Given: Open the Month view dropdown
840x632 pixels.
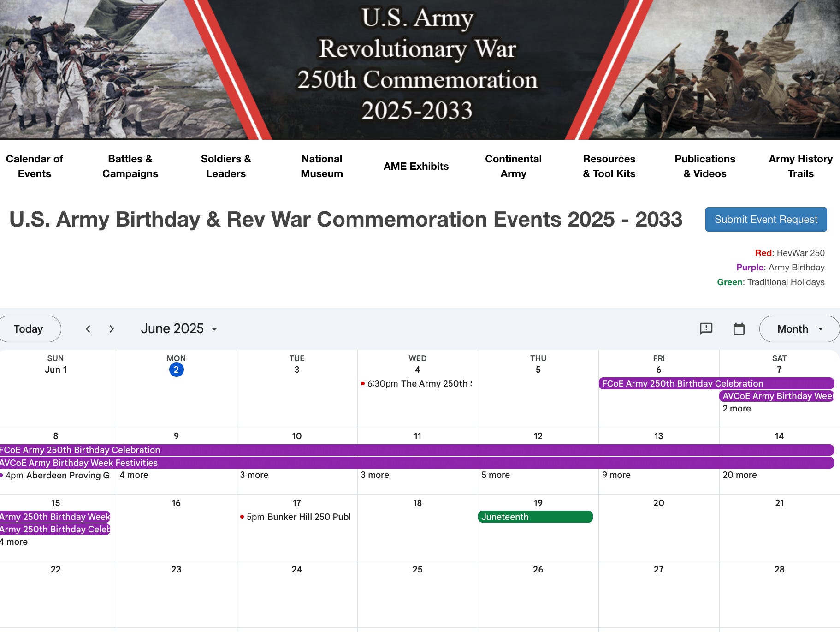Looking at the screenshot, I should tap(799, 329).
